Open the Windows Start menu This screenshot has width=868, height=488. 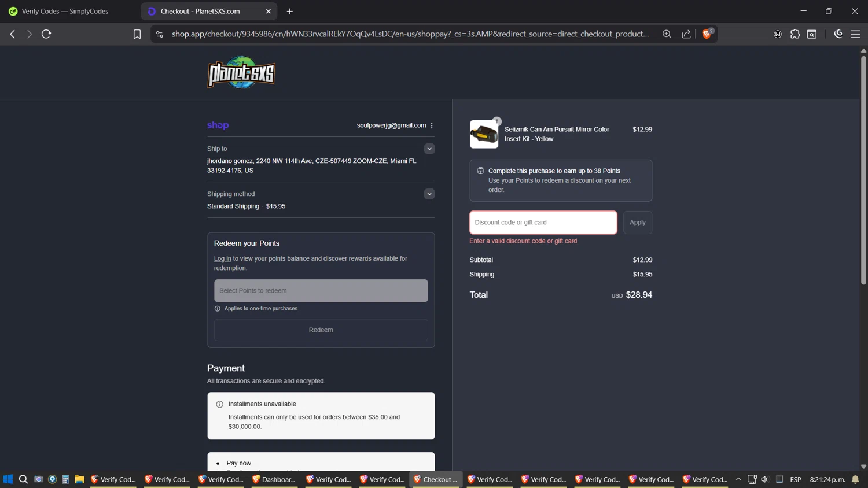pyautogui.click(x=8, y=479)
